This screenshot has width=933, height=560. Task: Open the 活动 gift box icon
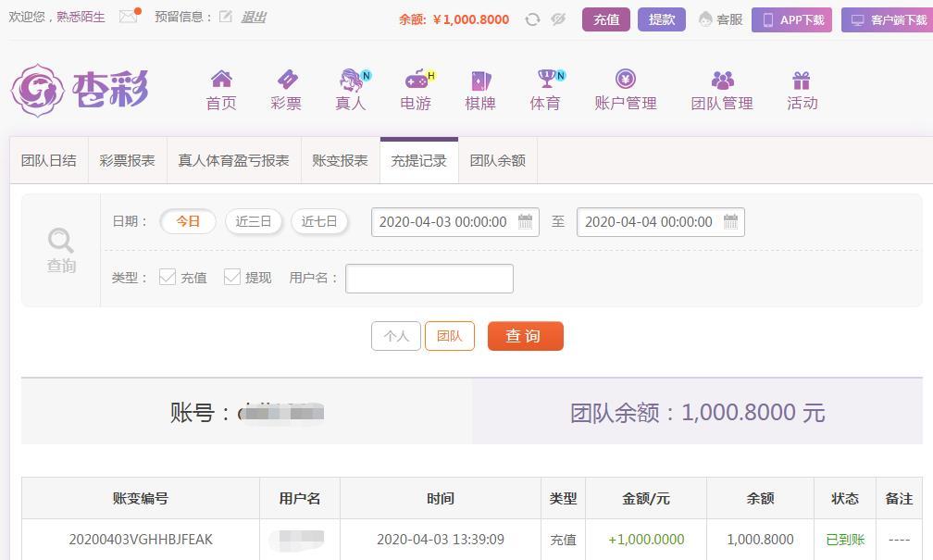point(802,80)
